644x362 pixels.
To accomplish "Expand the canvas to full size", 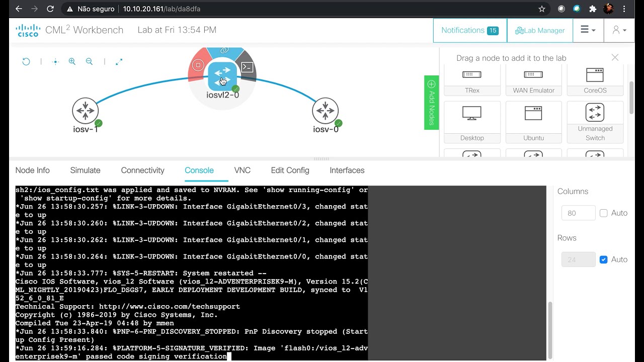I will (x=119, y=61).
